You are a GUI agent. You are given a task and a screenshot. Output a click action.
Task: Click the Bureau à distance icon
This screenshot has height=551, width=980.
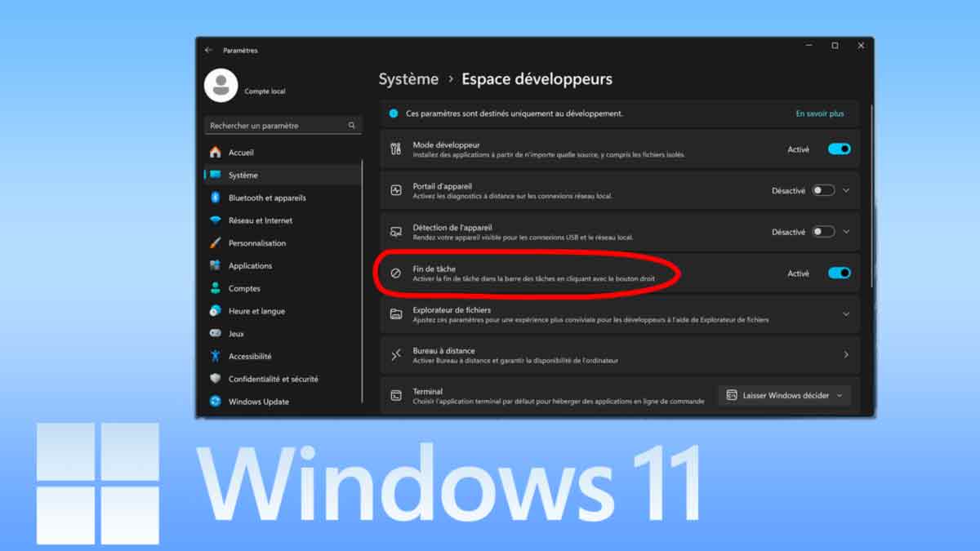pos(396,355)
